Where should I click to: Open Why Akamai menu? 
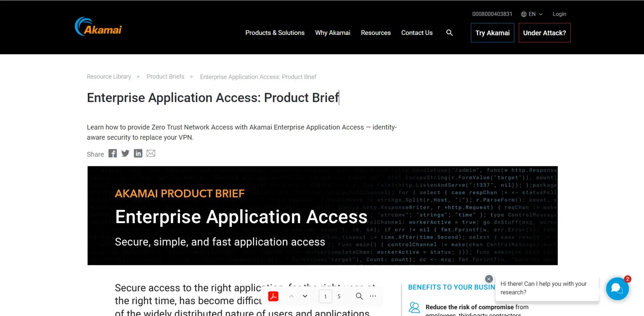332,33
